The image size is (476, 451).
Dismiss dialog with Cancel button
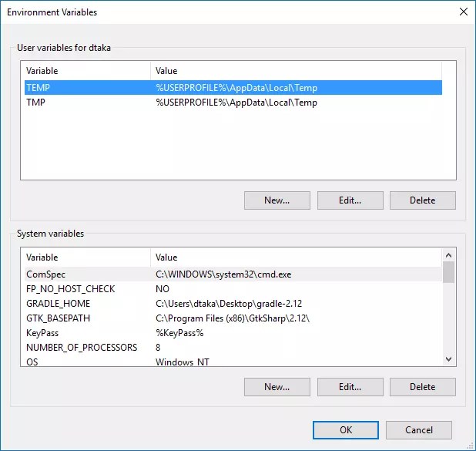pyautogui.click(x=419, y=430)
